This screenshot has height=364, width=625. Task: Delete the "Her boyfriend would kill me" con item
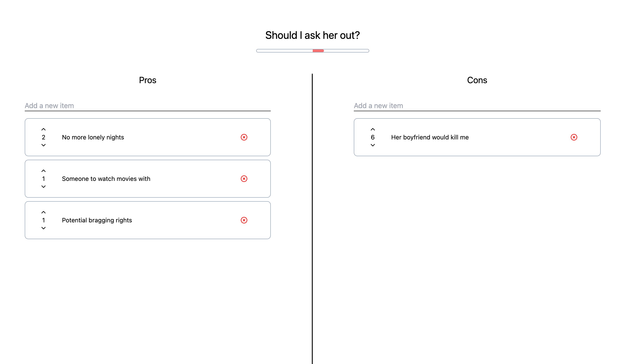[x=574, y=137]
